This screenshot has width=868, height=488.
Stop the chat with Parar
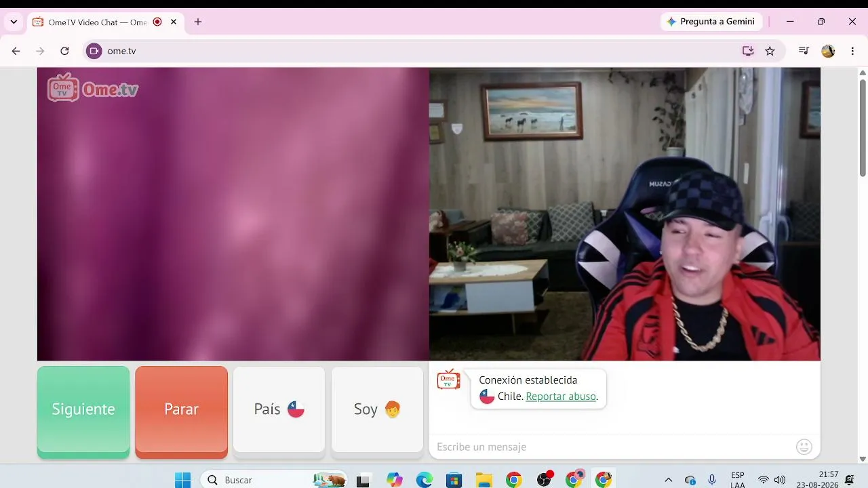click(x=181, y=409)
